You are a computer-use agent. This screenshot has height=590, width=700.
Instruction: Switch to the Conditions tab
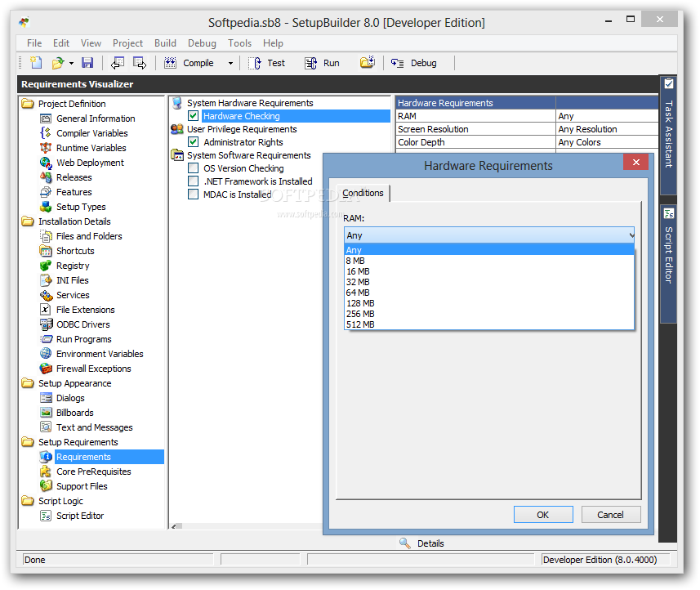[363, 193]
